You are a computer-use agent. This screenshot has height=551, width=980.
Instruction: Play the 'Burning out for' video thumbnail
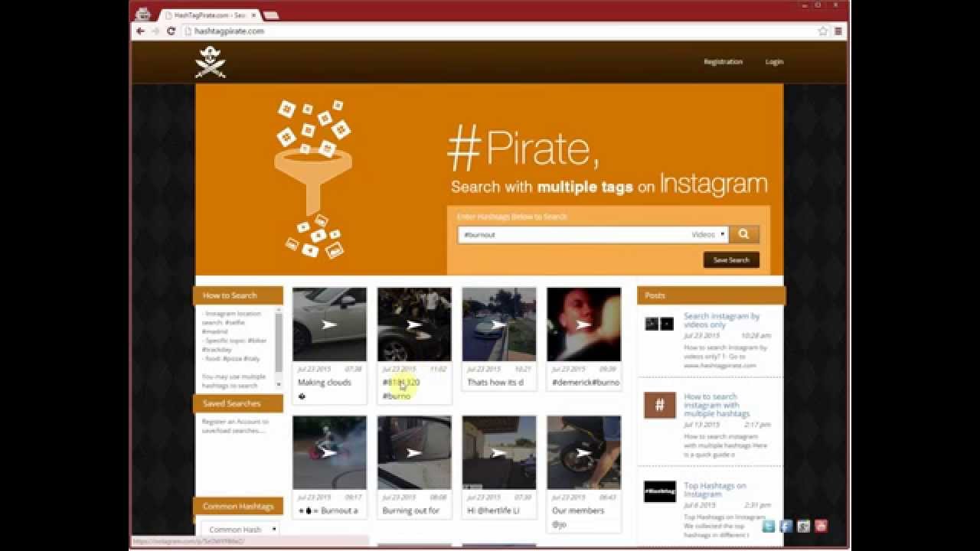[414, 453]
